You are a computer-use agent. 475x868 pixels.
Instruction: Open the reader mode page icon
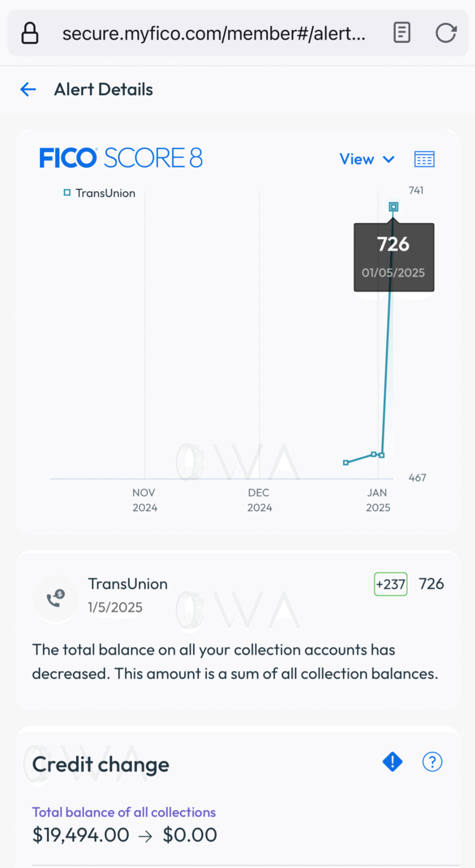tap(402, 33)
